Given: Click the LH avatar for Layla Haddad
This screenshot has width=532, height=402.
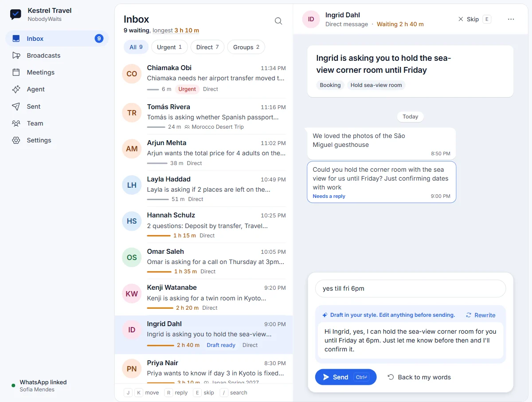Looking at the screenshot, I should 132,185.
